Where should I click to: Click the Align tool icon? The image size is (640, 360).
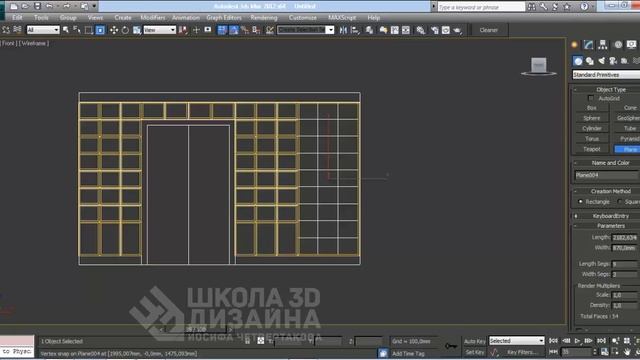tap(355, 30)
